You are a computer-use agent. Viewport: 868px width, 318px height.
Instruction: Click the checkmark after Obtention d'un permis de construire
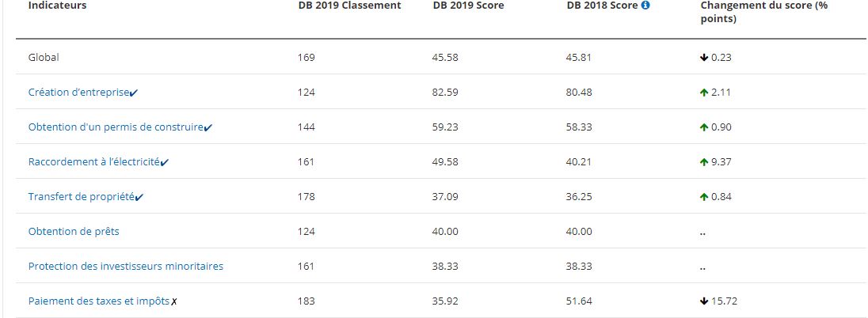coord(207,127)
